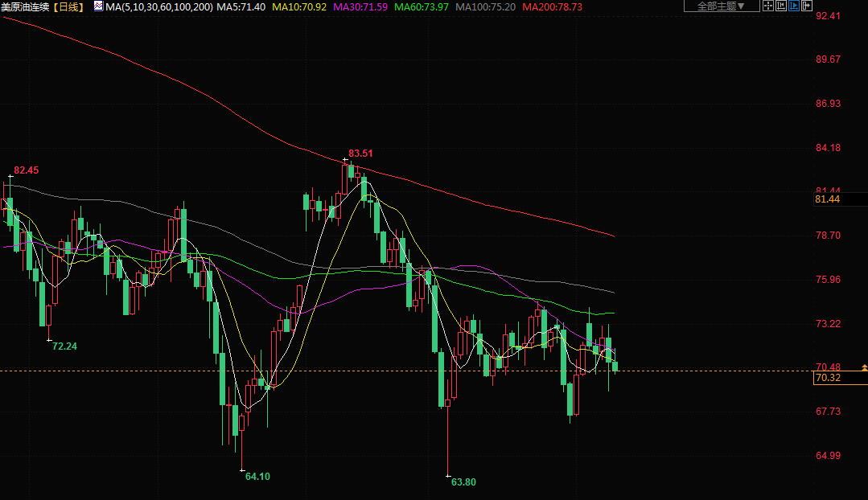Select MA(5,10,30,60,100,200) indicator settings
868x500 pixels.
tap(159, 6)
